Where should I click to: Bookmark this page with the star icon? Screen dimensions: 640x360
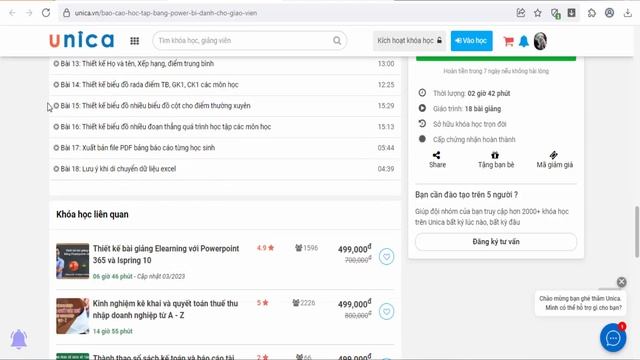click(538, 13)
